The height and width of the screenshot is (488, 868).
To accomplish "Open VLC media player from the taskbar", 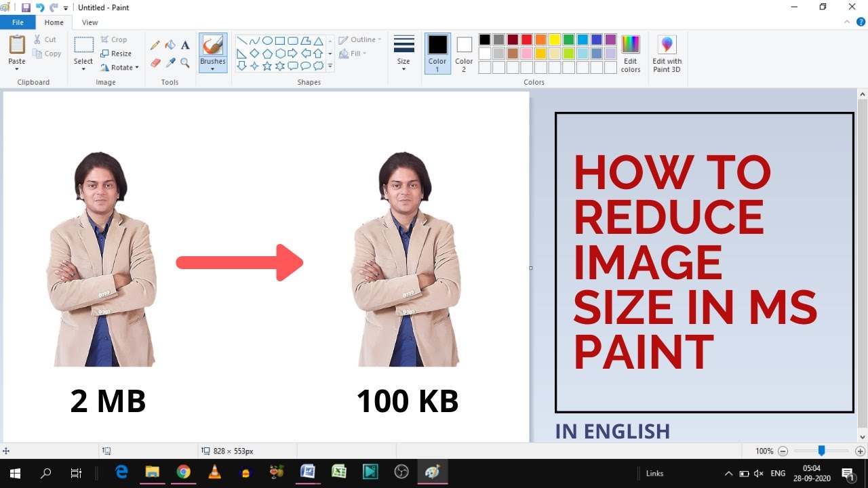I will [214, 472].
